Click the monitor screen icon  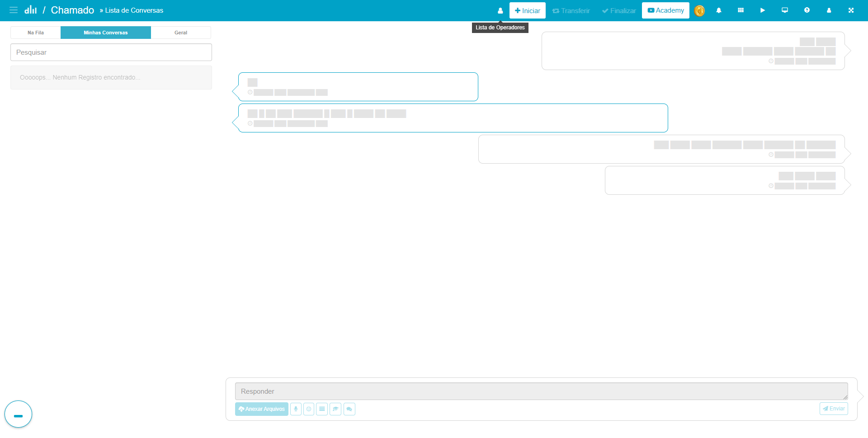[x=785, y=10]
